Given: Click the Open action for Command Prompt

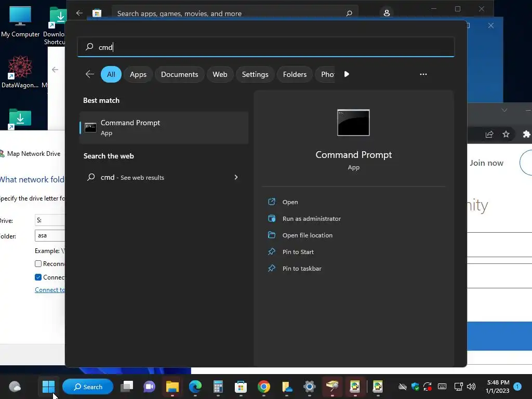Looking at the screenshot, I should coord(290,202).
